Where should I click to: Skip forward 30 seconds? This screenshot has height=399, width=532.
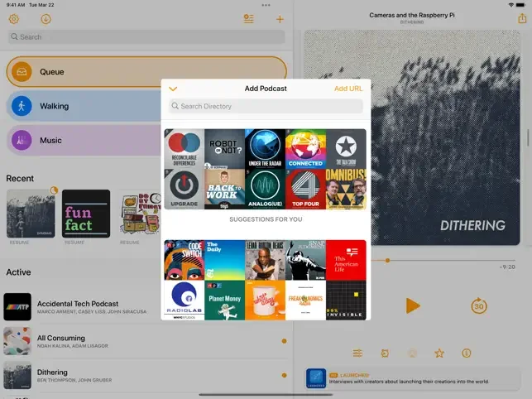click(479, 306)
